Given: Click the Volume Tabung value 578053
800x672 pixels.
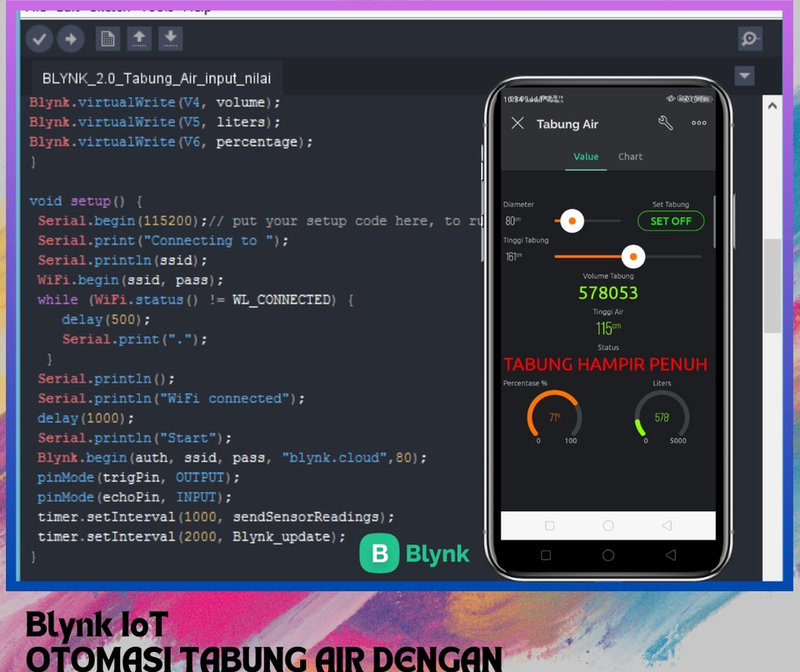Looking at the screenshot, I should [x=608, y=293].
